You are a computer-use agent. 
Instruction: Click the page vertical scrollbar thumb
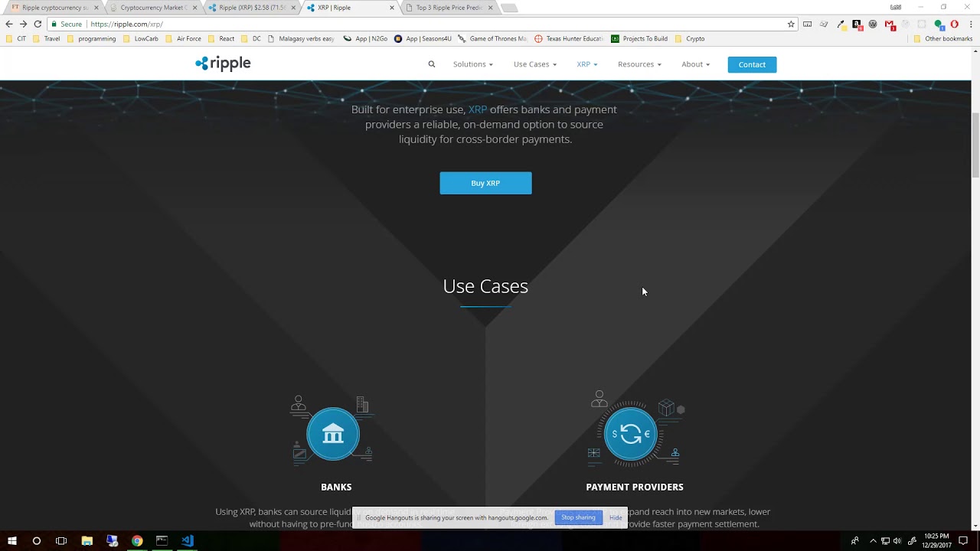975,145
